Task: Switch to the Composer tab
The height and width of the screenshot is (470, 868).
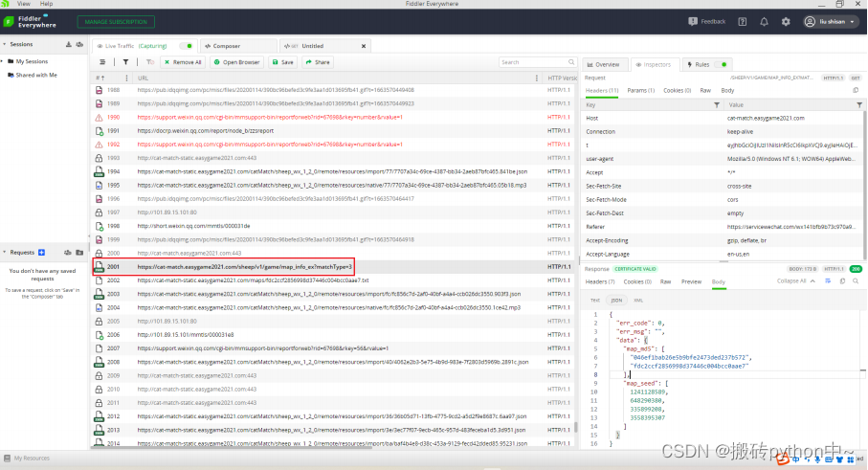Action: tap(226, 46)
